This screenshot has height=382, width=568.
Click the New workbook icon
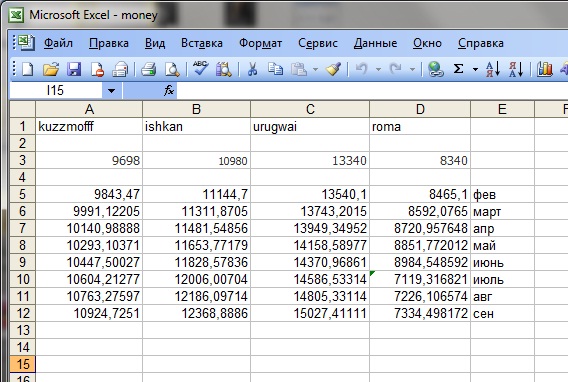click(28, 69)
